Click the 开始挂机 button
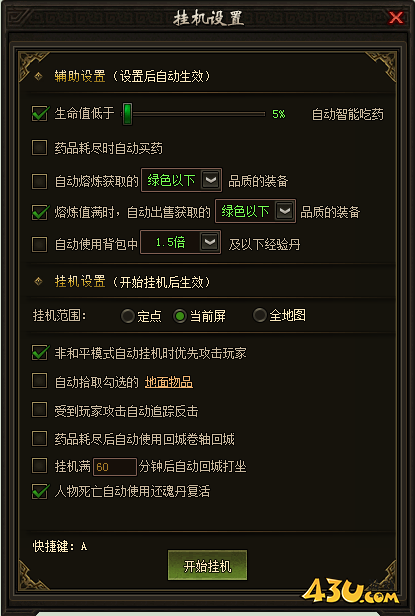415x616 pixels. (x=208, y=566)
